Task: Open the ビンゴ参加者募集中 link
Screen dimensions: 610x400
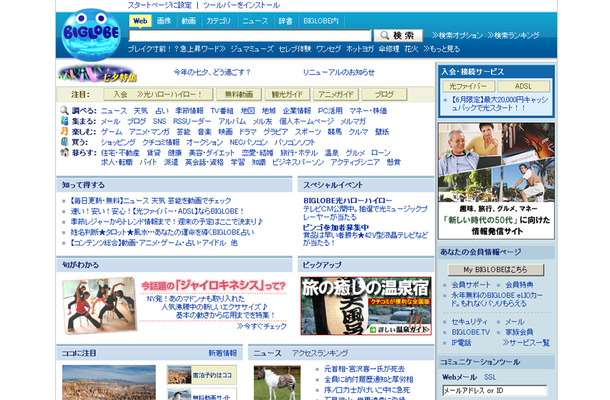Action: [336, 227]
